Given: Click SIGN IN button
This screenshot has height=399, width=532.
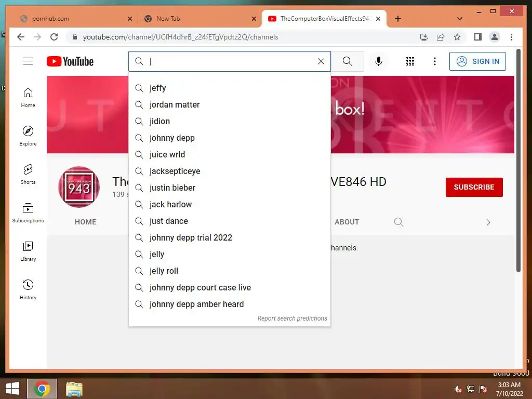Looking at the screenshot, I should click(477, 61).
